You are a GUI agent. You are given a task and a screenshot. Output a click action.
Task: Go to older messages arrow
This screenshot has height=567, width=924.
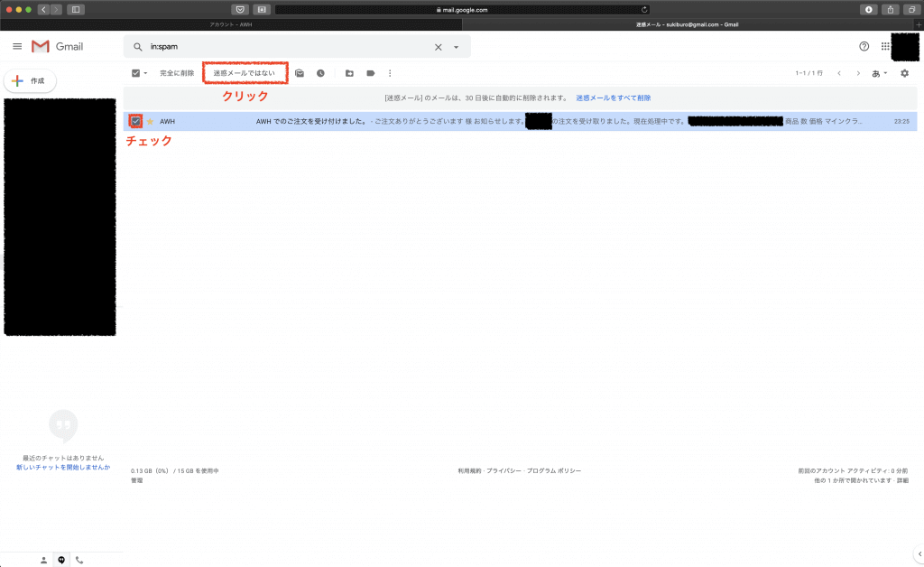pos(858,73)
